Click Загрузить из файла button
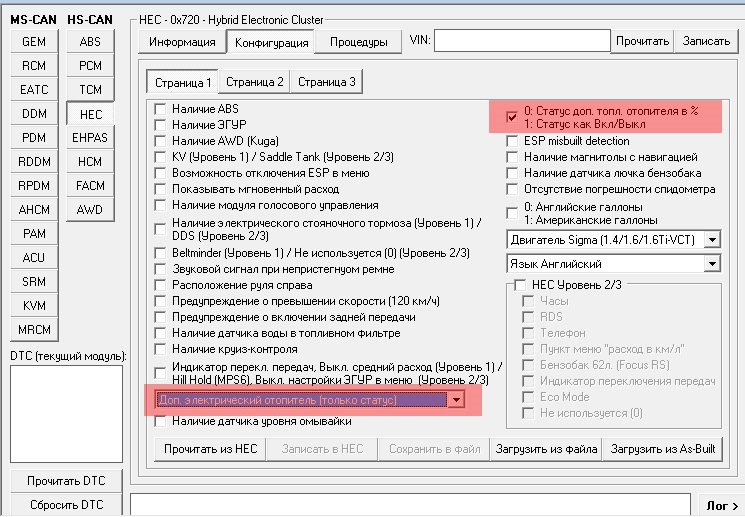The width and height of the screenshot is (745, 517). pos(546,449)
